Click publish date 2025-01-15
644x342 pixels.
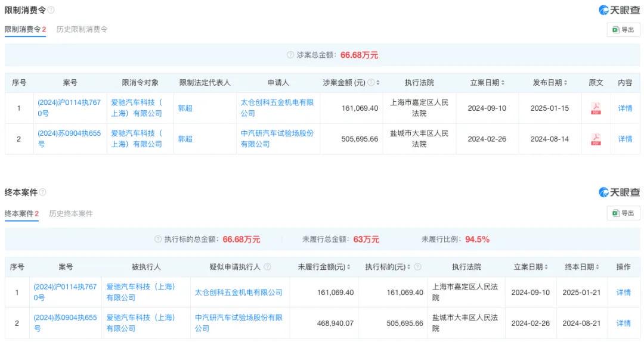[550, 108]
